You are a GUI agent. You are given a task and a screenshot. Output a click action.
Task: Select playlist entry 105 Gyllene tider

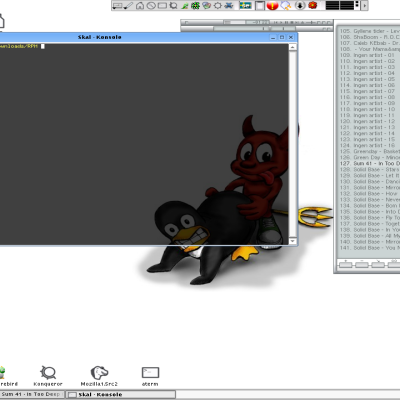click(x=369, y=31)
